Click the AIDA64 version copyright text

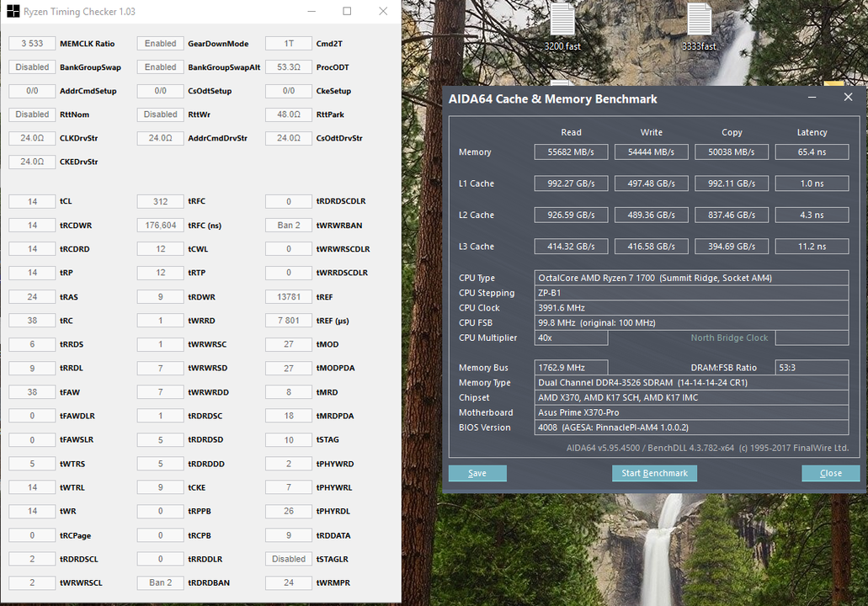point(707,448)
